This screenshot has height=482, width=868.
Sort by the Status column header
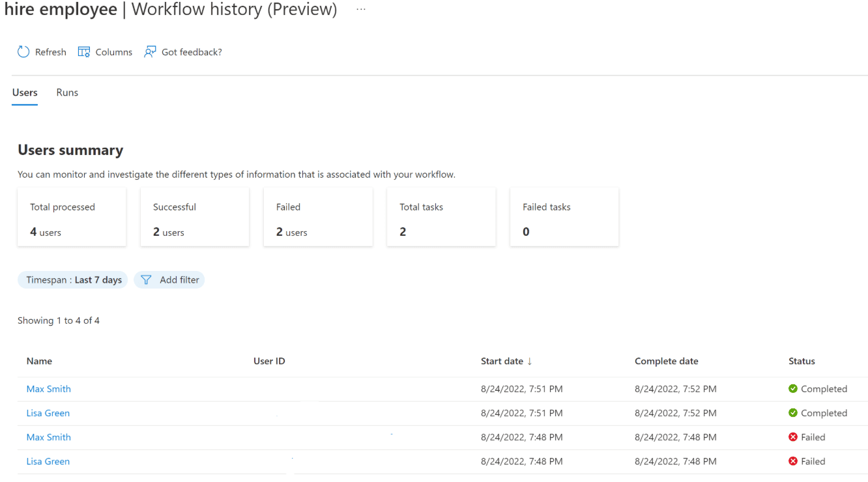(802, 361)
